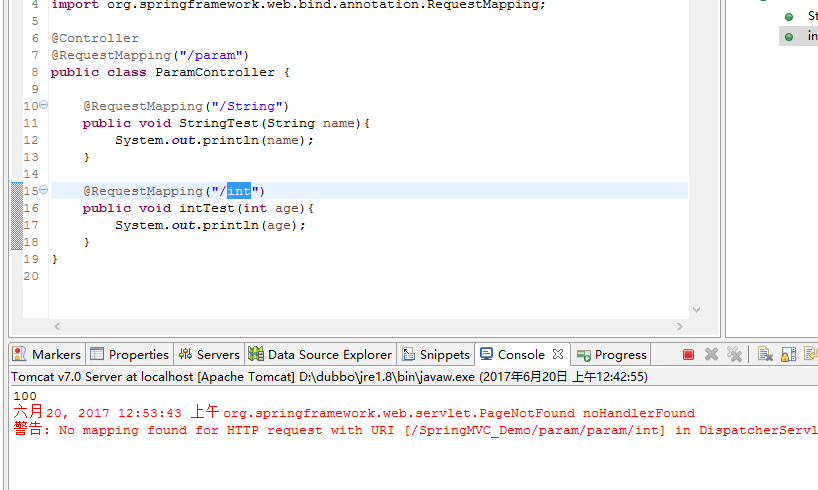Open the Data Source Explorer tab
This screenshot has width=818, height=490.
click(320, 354)
